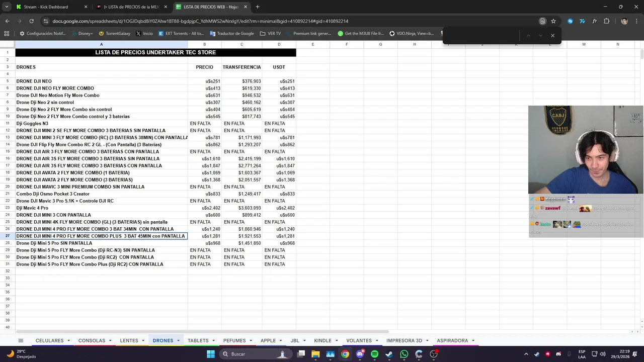The image size is (644, 362).
Task: Open Disney+ bookmark
Action: pos(82,34)
